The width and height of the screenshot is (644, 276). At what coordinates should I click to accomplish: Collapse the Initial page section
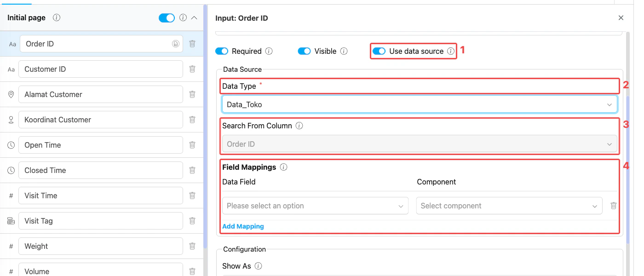click(x=194, y=17)
